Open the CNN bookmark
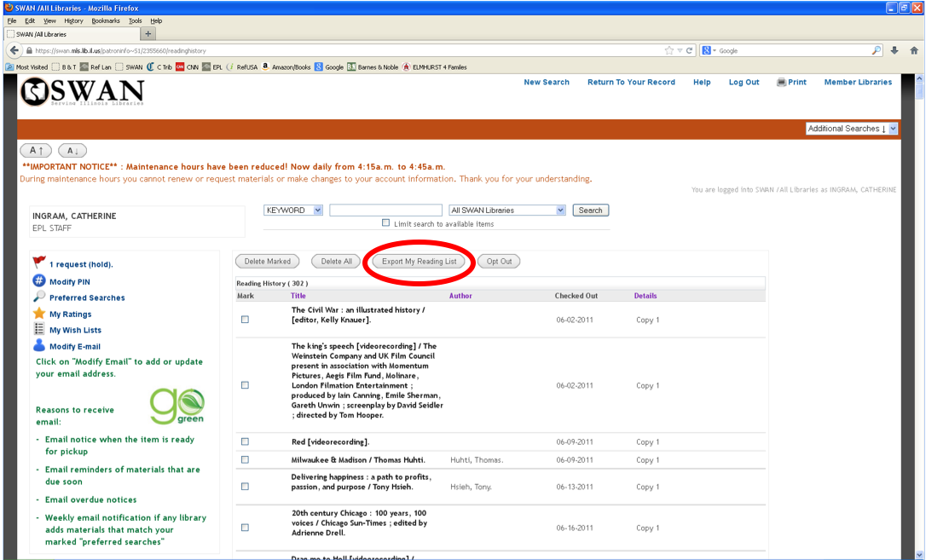This screenshot has width=926, height=560. click(x=188, y=67)
